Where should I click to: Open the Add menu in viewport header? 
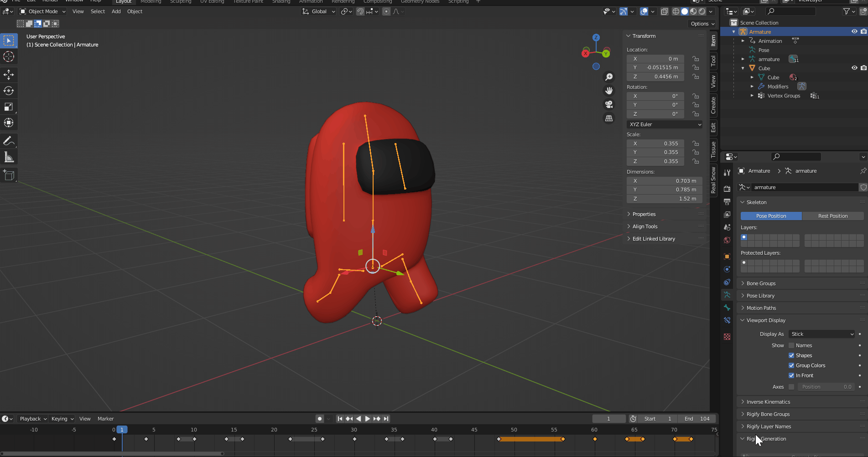[x=116, y=11]
